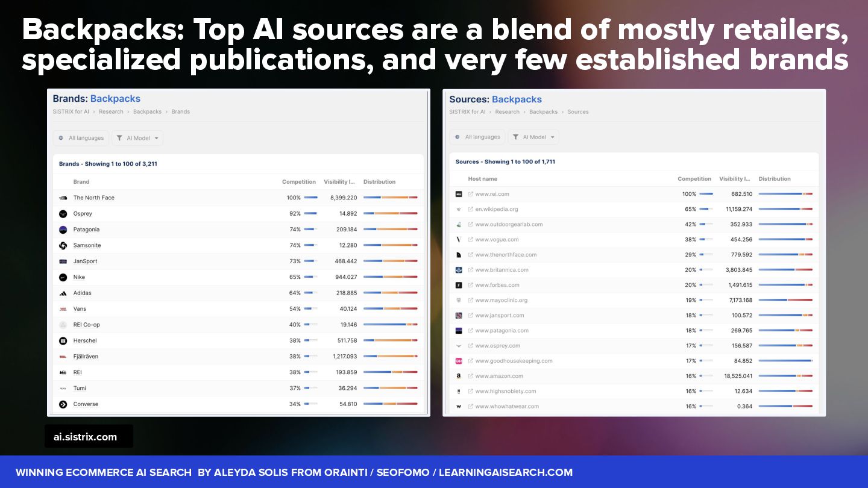Click Brands: Backpacks heading
Screen dimensions: 868x488
[x=96, y=99]
